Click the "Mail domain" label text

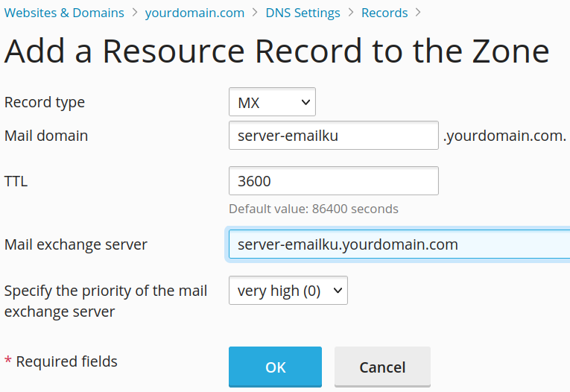point(46,136)
